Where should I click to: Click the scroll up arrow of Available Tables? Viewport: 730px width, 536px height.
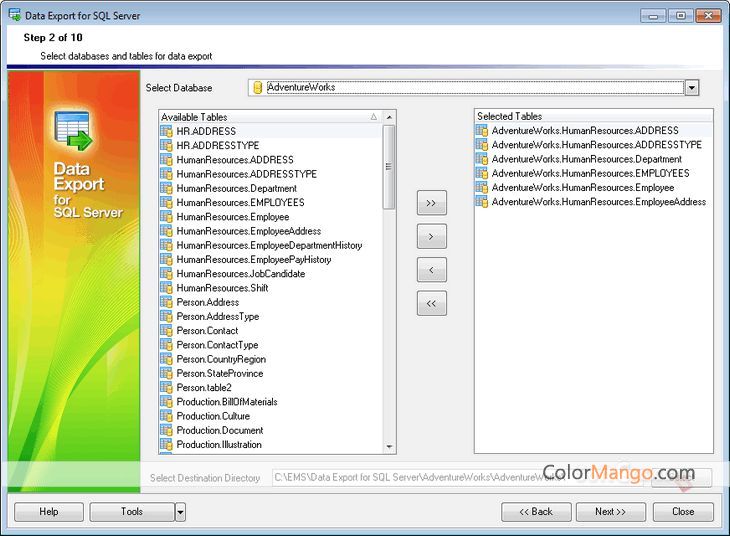pyautogui.click(x=389, y=117)
